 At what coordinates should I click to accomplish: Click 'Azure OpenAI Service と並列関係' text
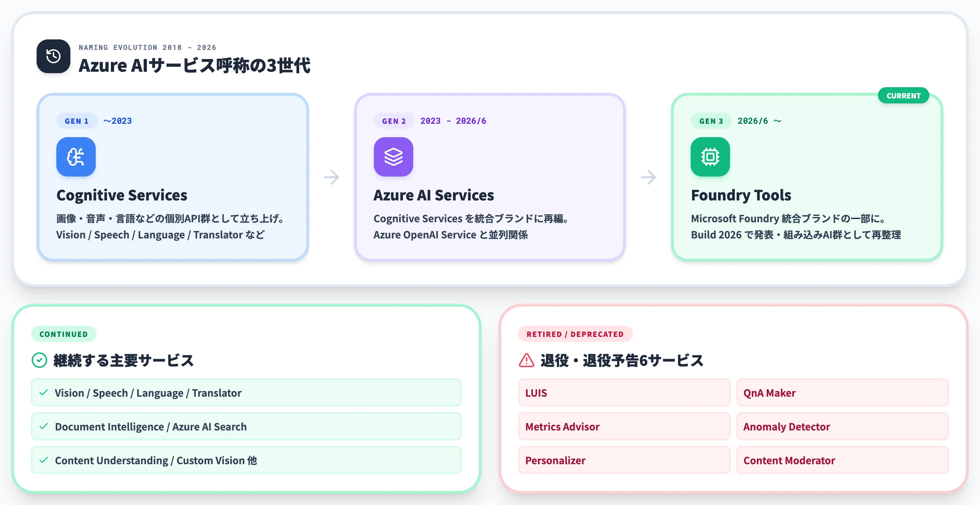[x=451, y=235]
